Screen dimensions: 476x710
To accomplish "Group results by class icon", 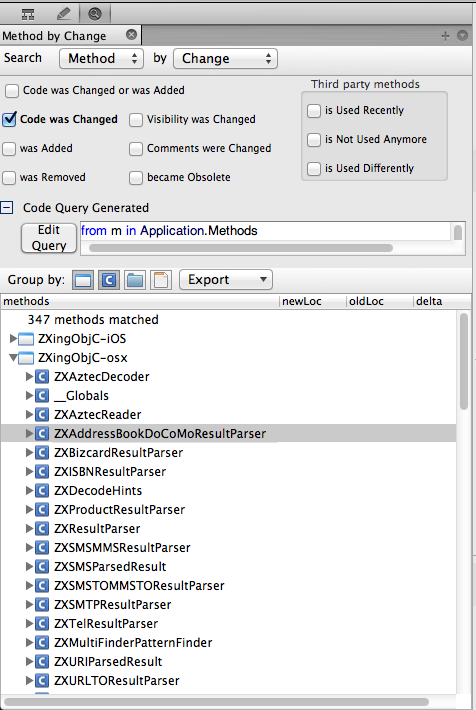I will tap(109, 280).
